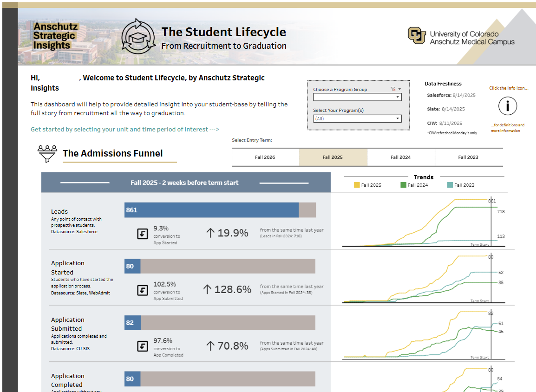This screenshot has height=392, width=536.
Task: Select the Fall 2026 entry term
Action: pos(265,157)
